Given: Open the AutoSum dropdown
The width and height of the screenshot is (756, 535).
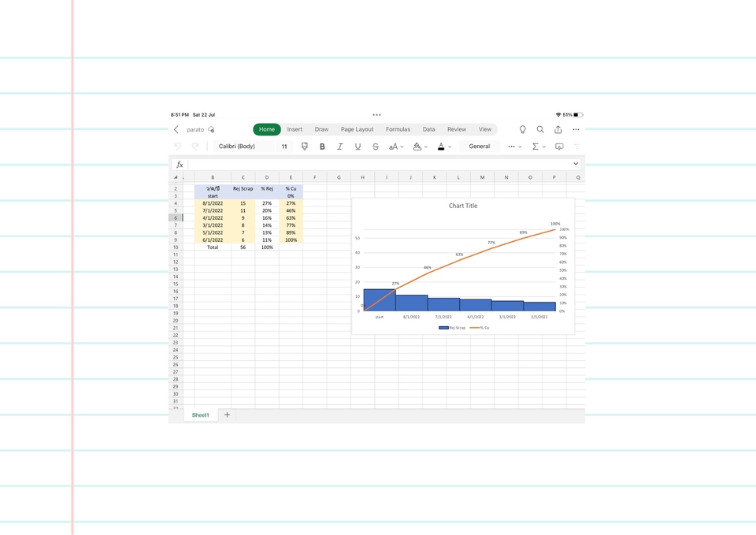Looking at the screenshot, I should pos(539,147).
